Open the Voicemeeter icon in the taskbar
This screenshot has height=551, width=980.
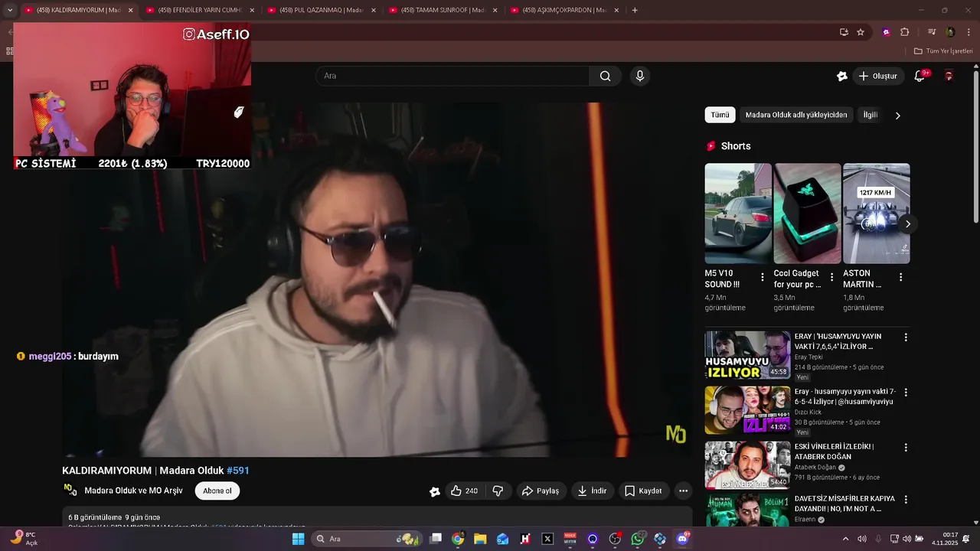click(x=570, y=539)
